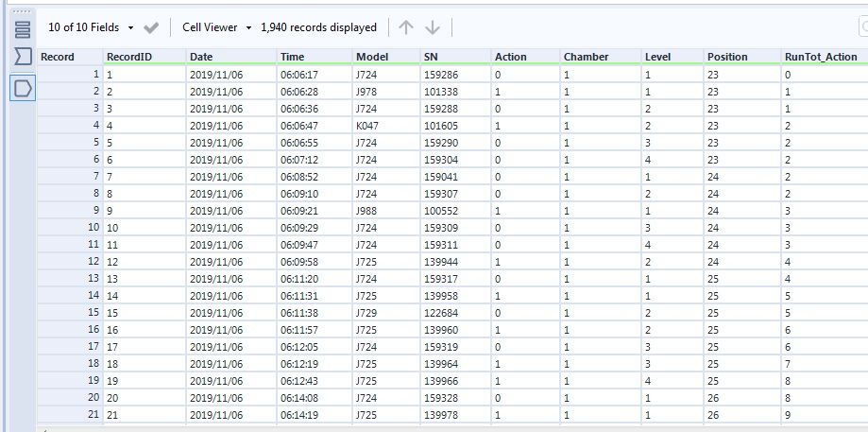This screenshot has height=432, width=868.
Task: Click time cell 06:11:20
Action: click(315, 279)
